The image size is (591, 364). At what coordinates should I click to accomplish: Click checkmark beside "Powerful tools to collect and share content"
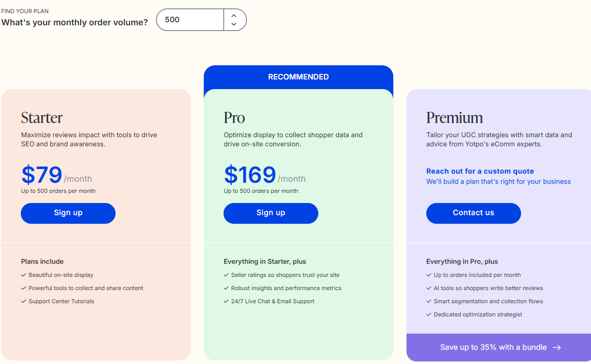pos(23,288)
